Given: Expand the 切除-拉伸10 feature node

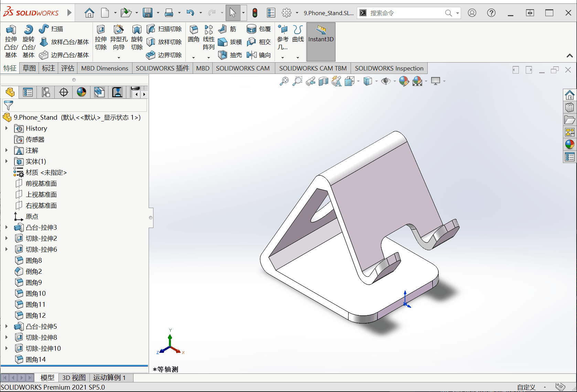Looking at the screenshot, I should click(7, 348).
